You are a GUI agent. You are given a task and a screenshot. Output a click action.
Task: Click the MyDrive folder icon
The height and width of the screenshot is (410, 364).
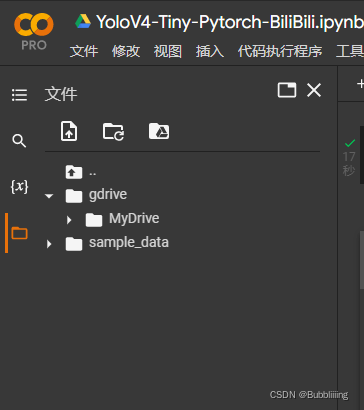(x=94, y=220)
